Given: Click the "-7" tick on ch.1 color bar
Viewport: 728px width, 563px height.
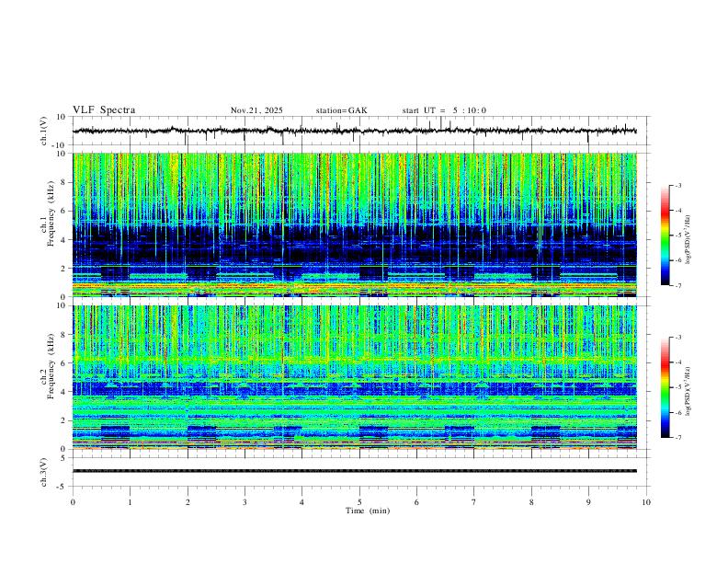Looking at the screenshot, I should tap(678, 286).
